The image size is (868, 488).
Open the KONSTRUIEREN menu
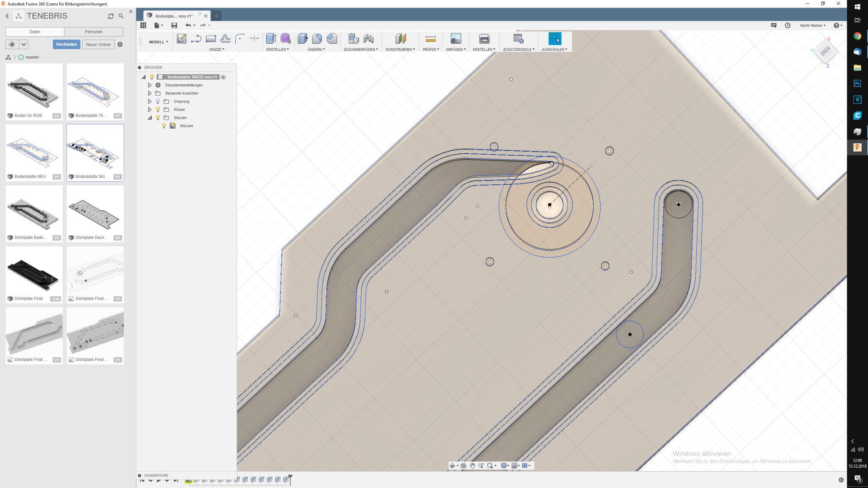click(400, 50)
